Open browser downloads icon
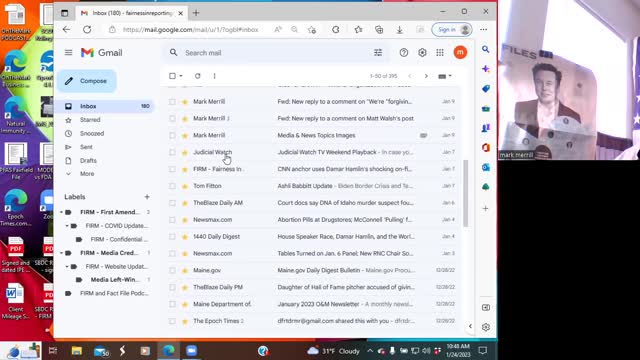Screen dimensions: 640x360 coord(400,29)
